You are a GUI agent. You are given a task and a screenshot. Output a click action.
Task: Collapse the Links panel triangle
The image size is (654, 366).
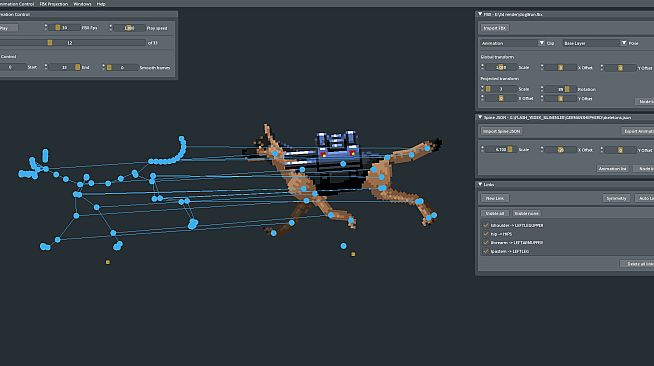[480, 184]
